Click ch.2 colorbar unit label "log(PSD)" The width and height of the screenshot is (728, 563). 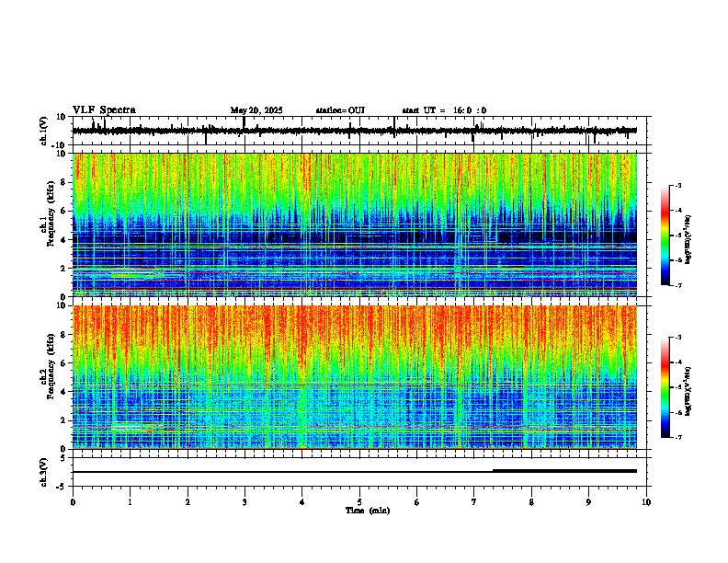click(688, 402)
